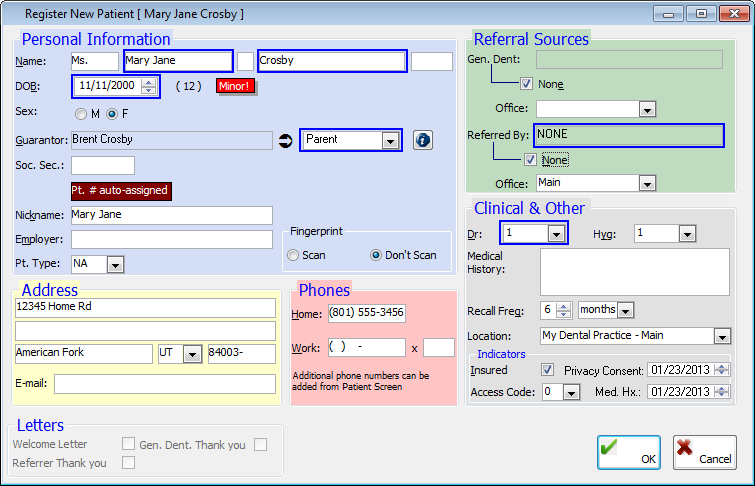Open the Parent relationship dropdown

click(389, 140)
